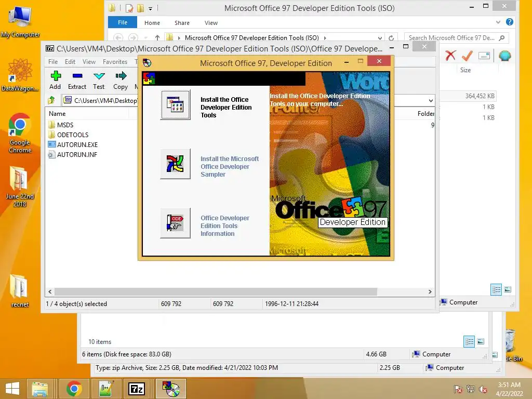532x399 pixels.
Task: Switch to details view in back Explorer window
Action: [x=469, y=341]
